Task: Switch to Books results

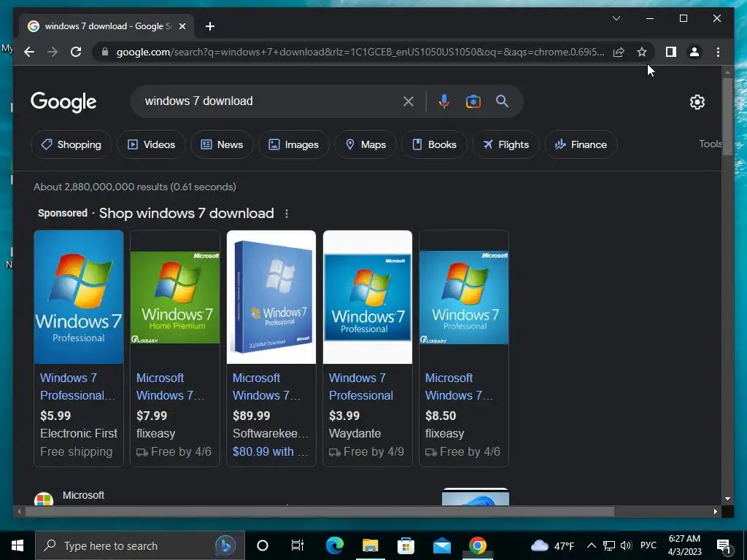Action: (434, 144)
